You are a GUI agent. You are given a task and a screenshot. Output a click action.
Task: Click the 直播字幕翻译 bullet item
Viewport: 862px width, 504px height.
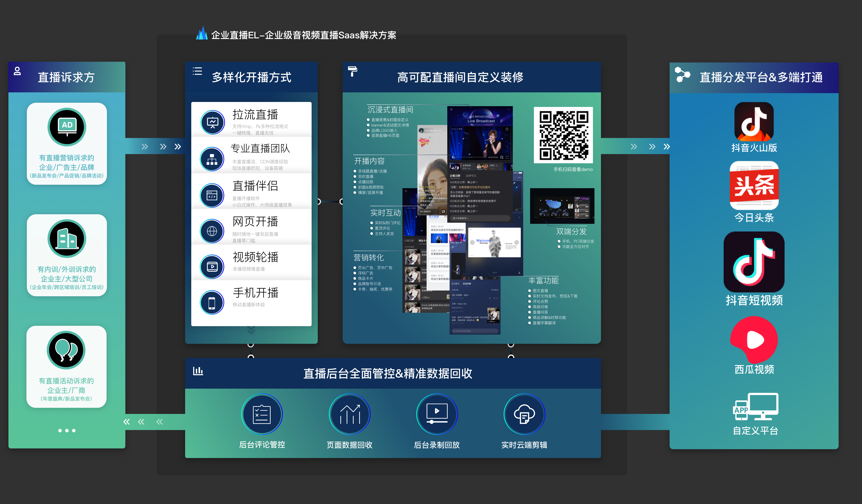[x=542, y=323]
